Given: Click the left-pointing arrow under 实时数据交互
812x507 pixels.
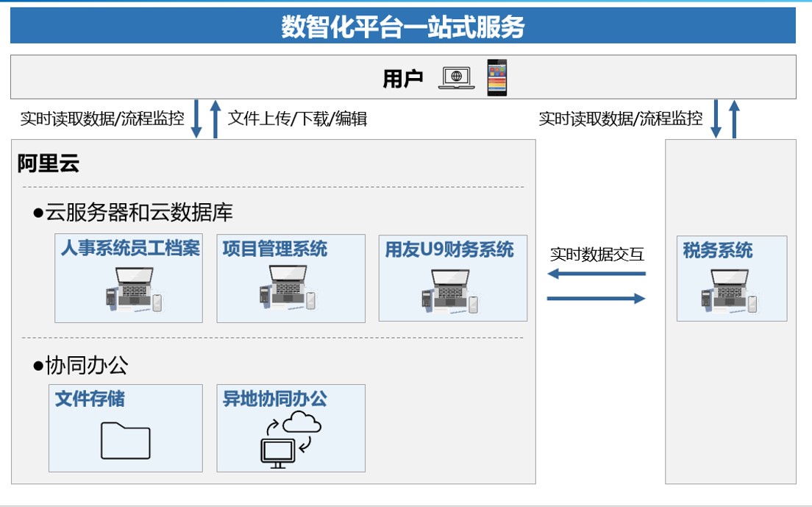Looking at the screenshot, I should point(596,274).
